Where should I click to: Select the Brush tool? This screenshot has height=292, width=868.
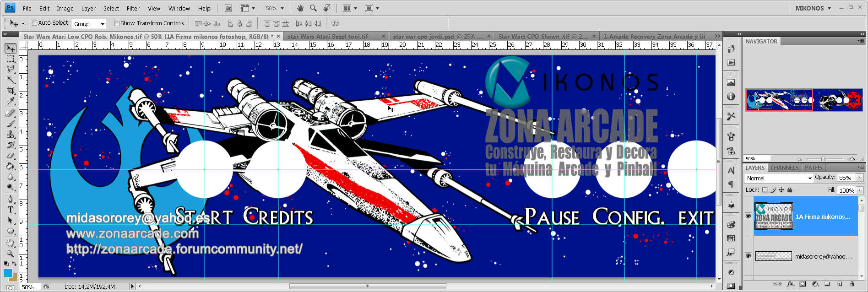(11, 124)
